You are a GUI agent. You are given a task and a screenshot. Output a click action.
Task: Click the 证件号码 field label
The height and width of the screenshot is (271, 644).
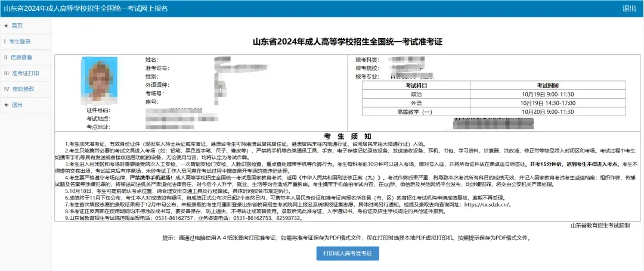coord(98,111)
